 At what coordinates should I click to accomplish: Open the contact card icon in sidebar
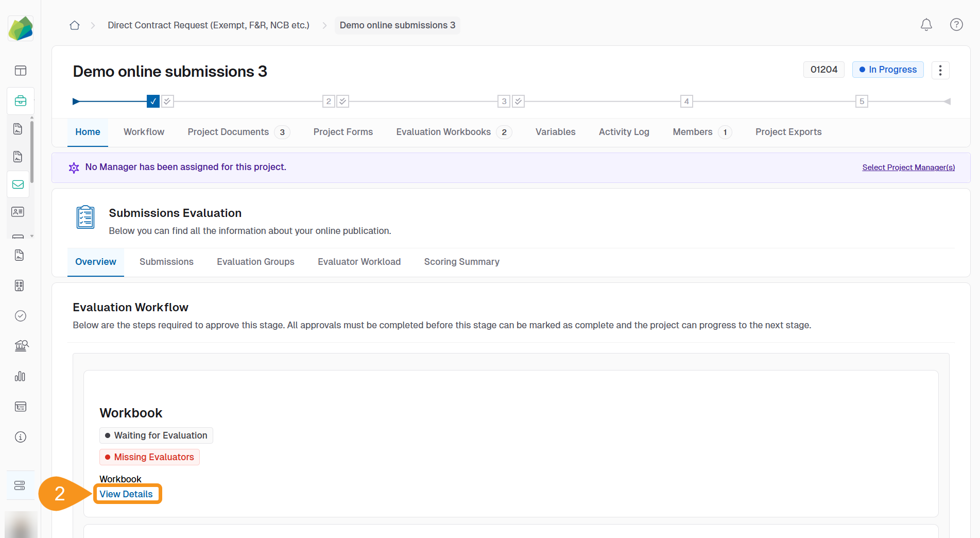(18, 212)
